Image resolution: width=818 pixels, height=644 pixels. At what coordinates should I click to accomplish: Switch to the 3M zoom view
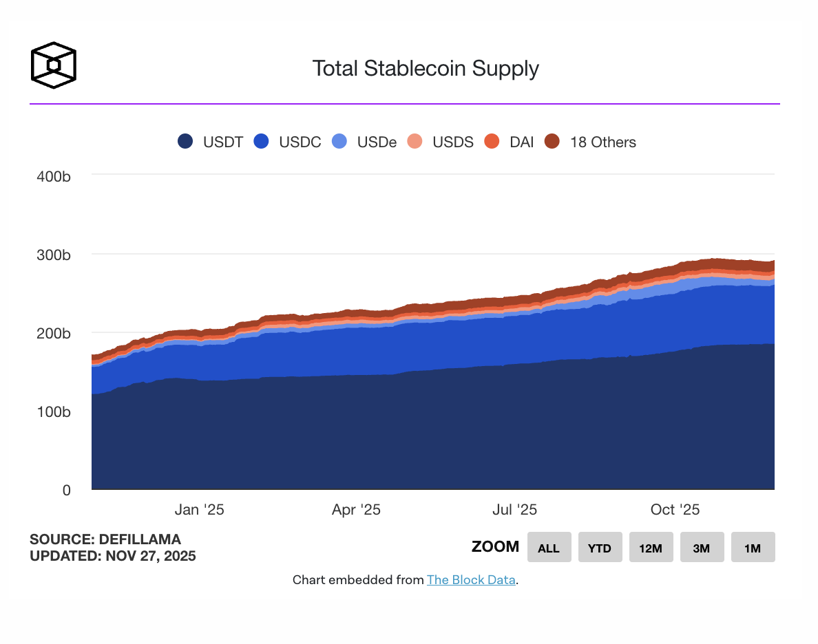[702, 547]
